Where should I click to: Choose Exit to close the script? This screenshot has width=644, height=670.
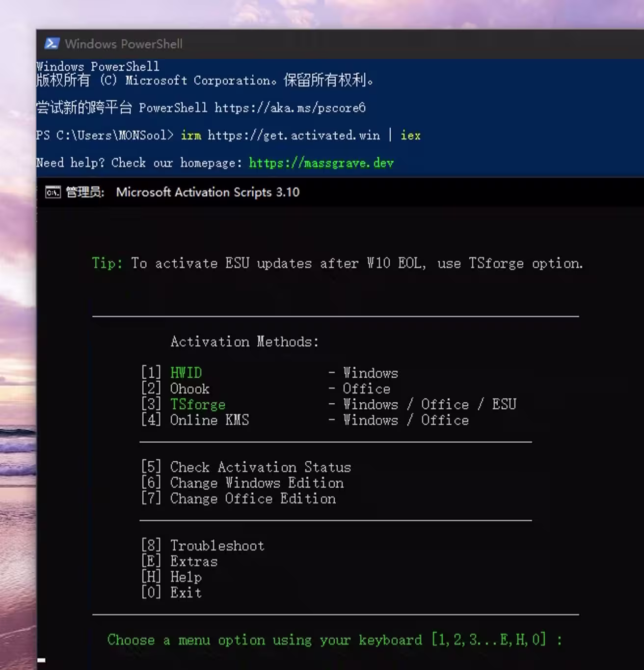pos(185,592)
